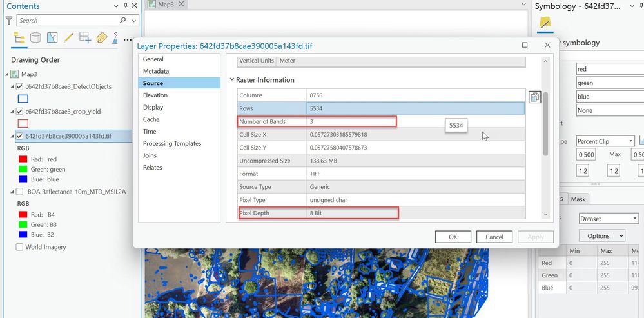Collapse the c642fd37b8cae3_crop_yield layer node

(12, 112)
